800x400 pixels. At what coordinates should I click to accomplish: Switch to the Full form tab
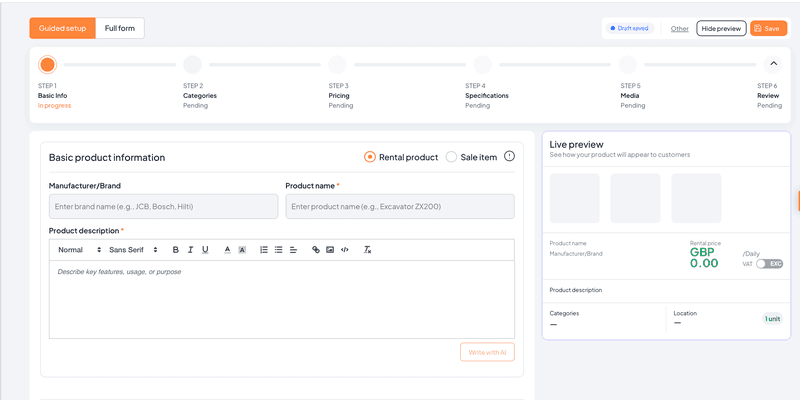[x=120, y=28]
